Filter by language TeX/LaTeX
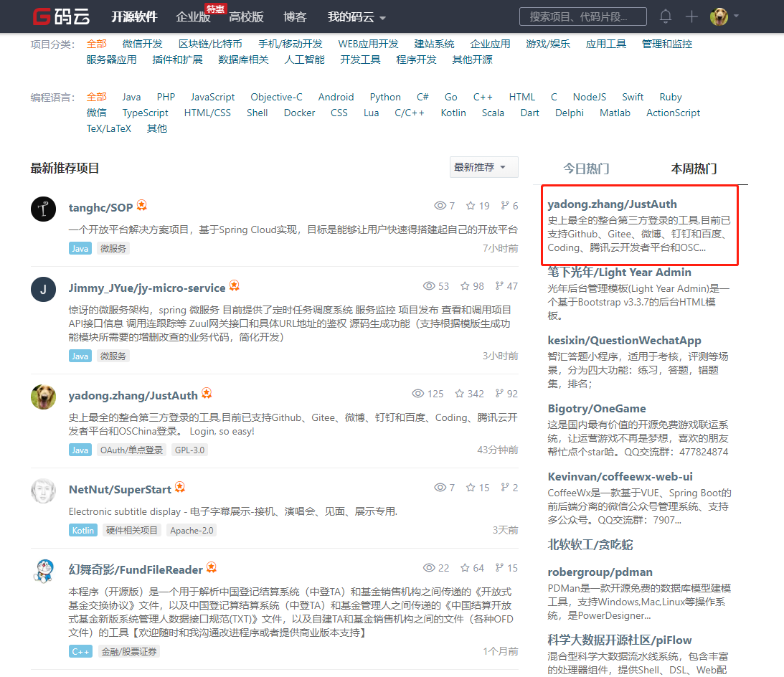Image resolution: width=784 pixels, height=677 pixels. tap(109, 128)
